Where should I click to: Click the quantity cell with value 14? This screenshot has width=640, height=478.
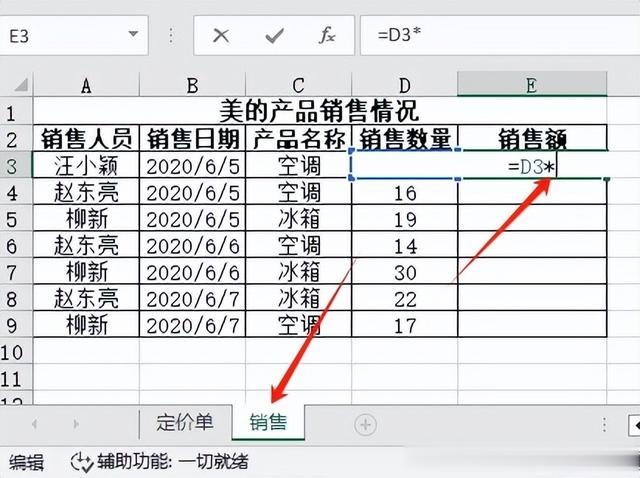(x=404, y=245)
